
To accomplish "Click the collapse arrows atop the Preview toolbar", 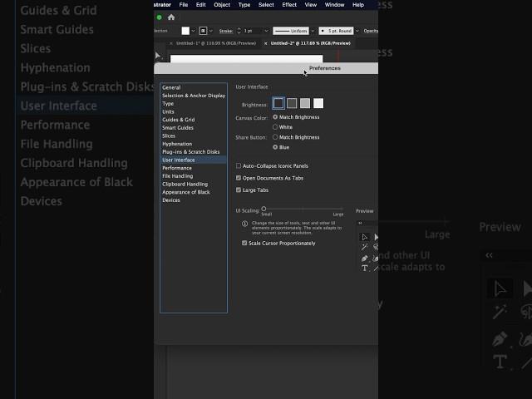I will point(360,223).
